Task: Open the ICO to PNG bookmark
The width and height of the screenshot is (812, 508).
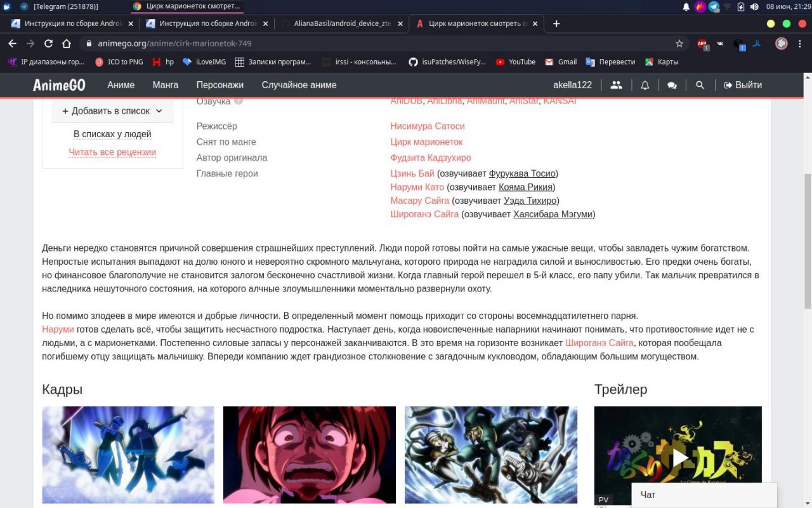Action: tap(119, 62)
